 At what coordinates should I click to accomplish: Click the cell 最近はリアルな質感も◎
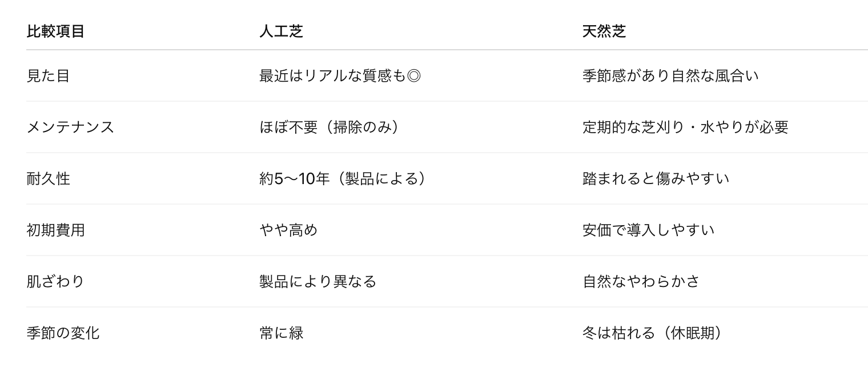(340, 75)
